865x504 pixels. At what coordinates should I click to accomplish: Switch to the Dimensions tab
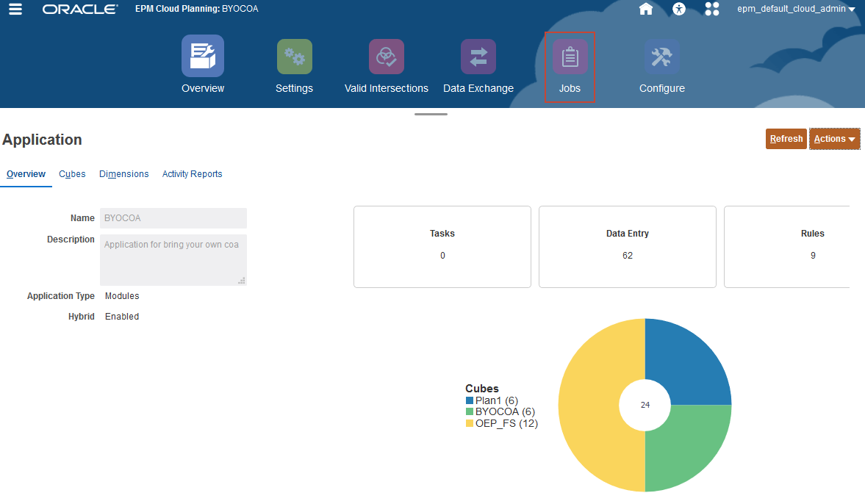pyautogui.click(x=124, y=174)
